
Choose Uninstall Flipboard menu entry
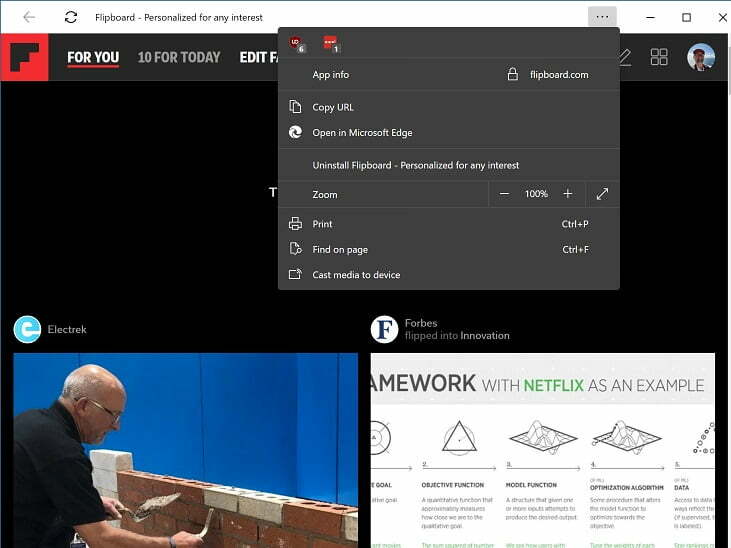[x=448, y=165]
